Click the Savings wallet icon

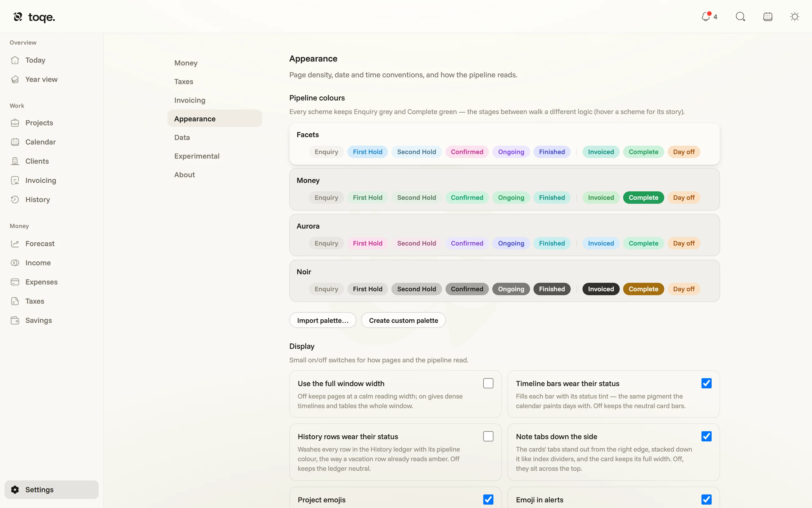click(x=15, y=320)
